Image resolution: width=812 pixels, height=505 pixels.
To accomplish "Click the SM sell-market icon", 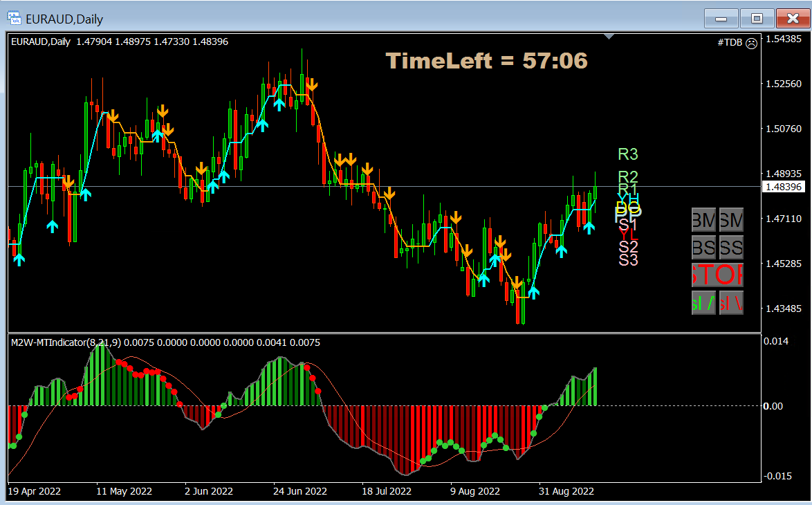I will click(x=731, y=220).
